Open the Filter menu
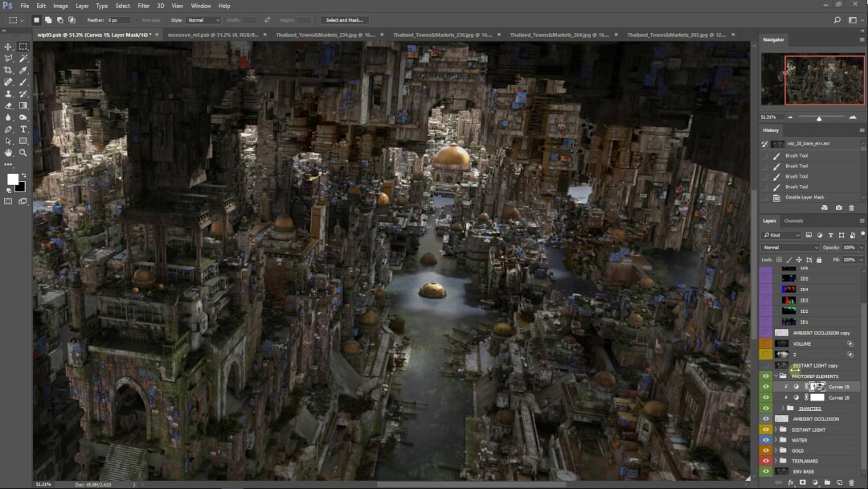868x489 pixels. (143, 6)
